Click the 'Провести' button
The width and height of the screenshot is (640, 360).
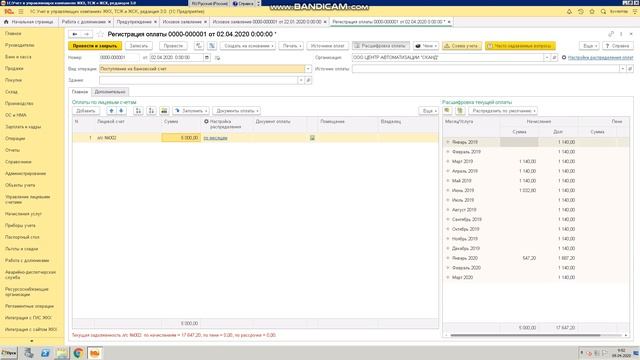tap(173, 46)
